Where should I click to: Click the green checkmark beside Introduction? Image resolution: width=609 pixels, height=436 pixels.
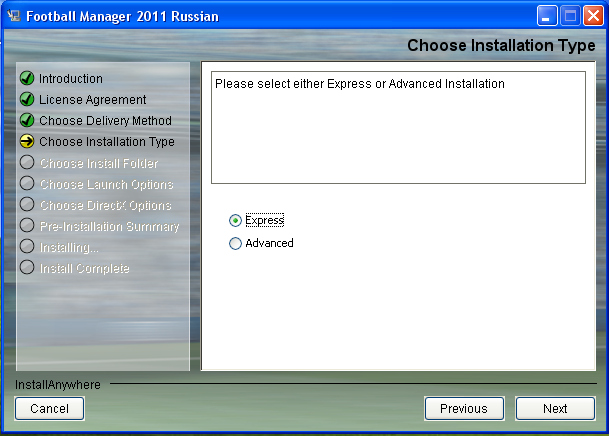point(27,78)
